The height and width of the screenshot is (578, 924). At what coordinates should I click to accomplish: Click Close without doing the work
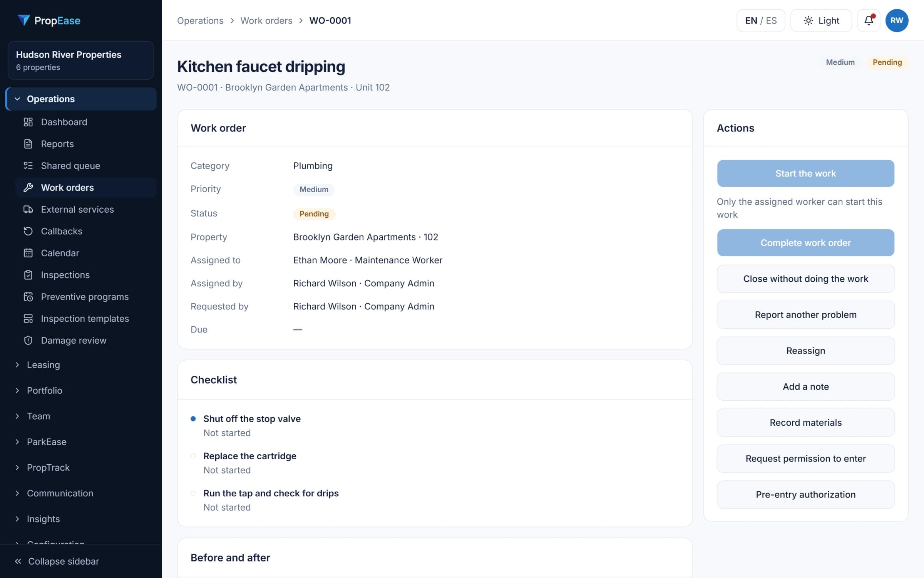(x=805, y=279)
